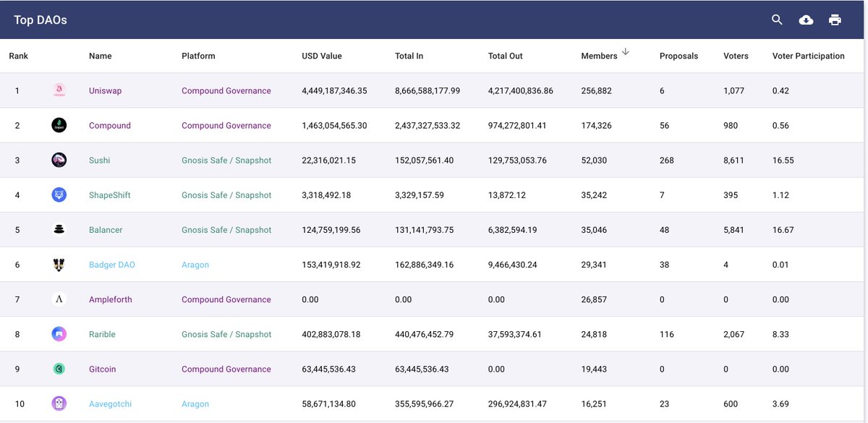
Task: Click the Top DAOs title
Action: pos(41,20)
